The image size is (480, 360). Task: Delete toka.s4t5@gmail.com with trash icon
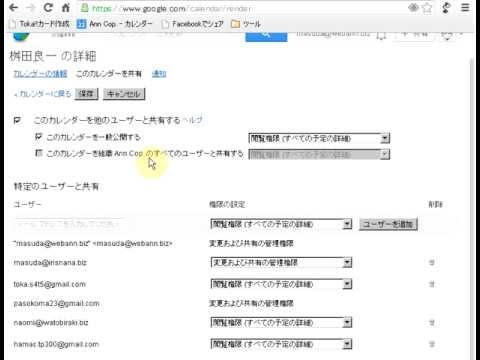click(432, 284)
